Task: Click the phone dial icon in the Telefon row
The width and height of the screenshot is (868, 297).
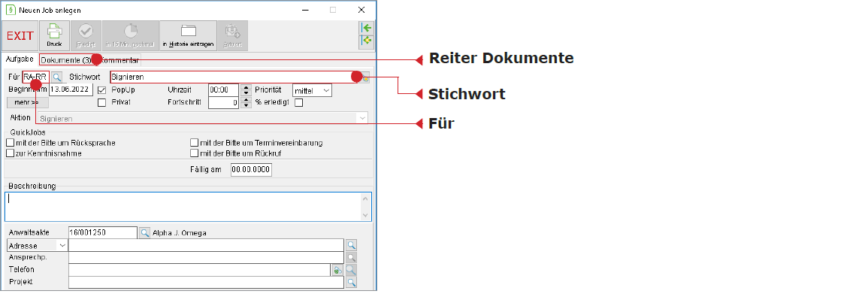Action: (x=337, y=271)
